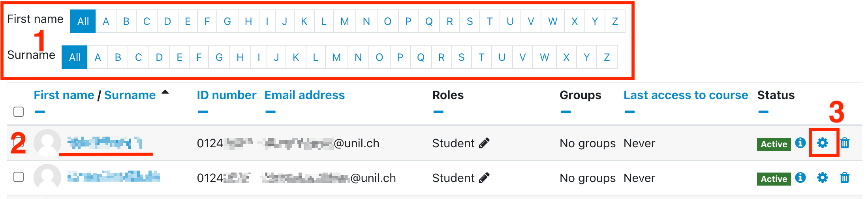Delete first student's enrolment with trash icon
Viewport: 868px width, 199px height.
(845, 143)
